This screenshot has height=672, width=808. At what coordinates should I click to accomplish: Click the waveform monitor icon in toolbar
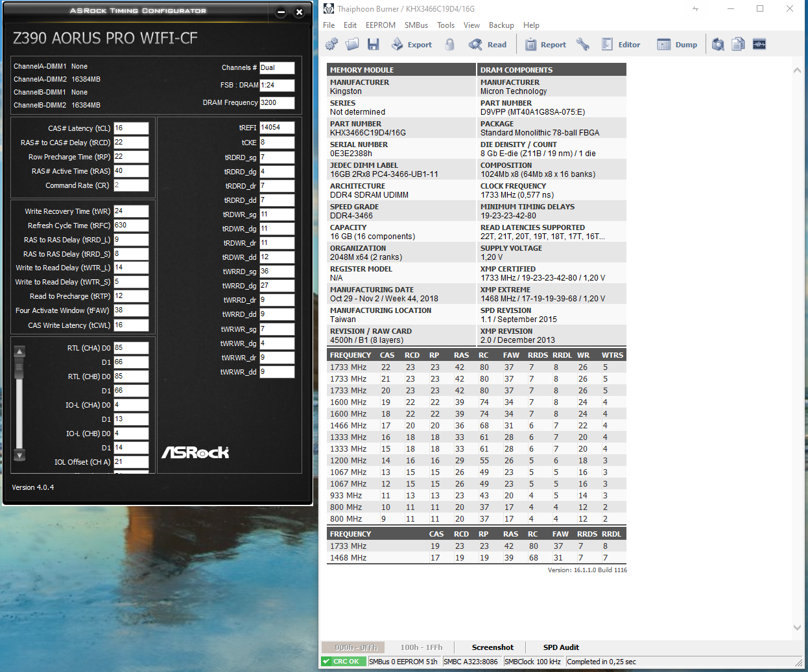click(759, 44)
